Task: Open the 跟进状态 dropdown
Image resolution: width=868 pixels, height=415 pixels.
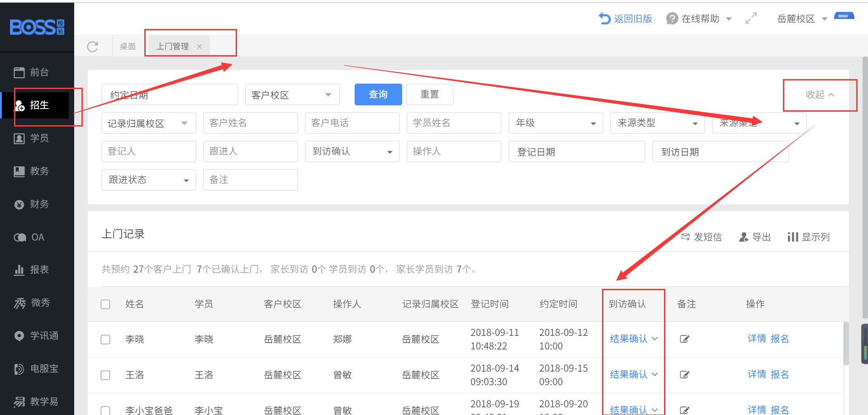Action: 148,180
